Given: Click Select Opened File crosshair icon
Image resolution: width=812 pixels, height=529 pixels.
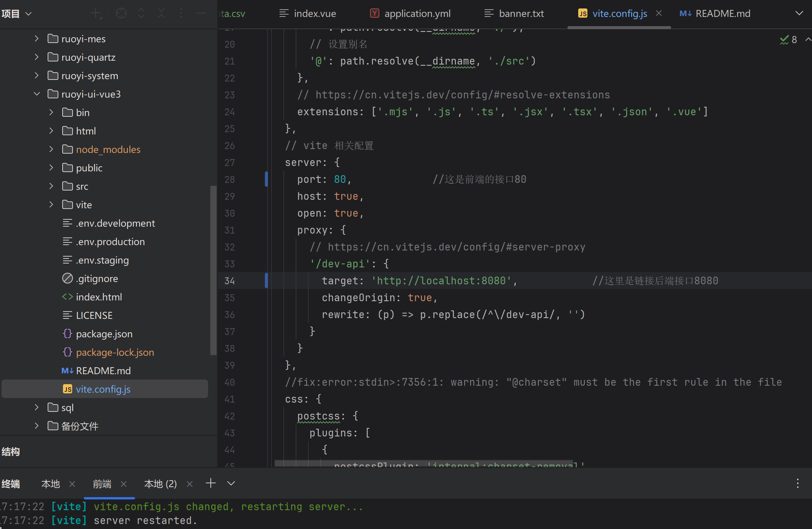Looking at the screenshot, I should tap(121, 13).
